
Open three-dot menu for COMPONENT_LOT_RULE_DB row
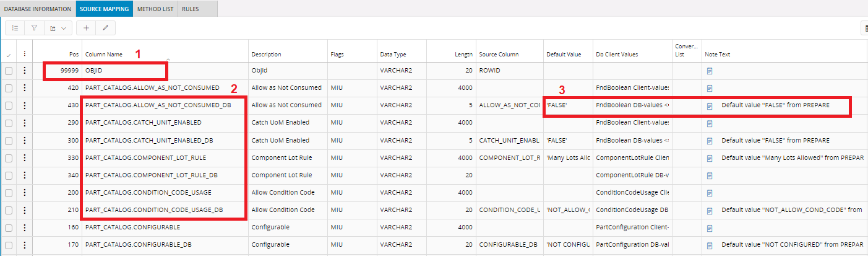(x=24, y=175)
